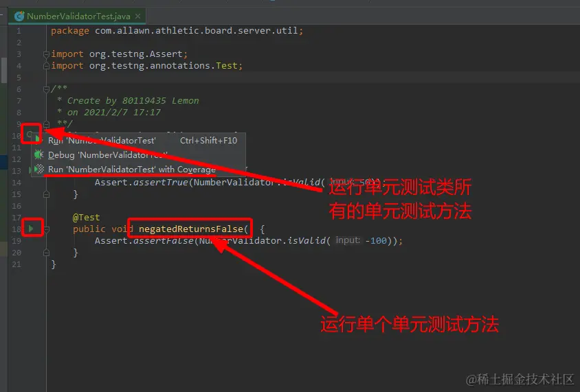Click assertFalse call on line 19
The image size is (580, 392).
pos(164,241)
